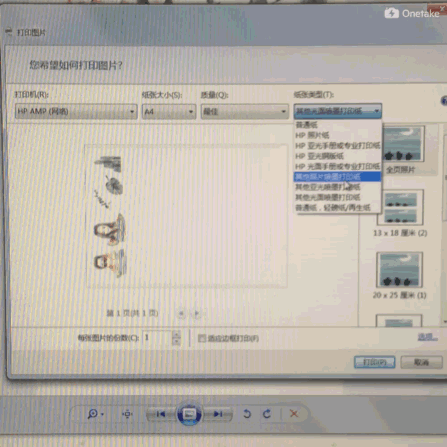Screen dimensions: 447x447
Task: Open the 选项 options link
Action: point(426,337)
